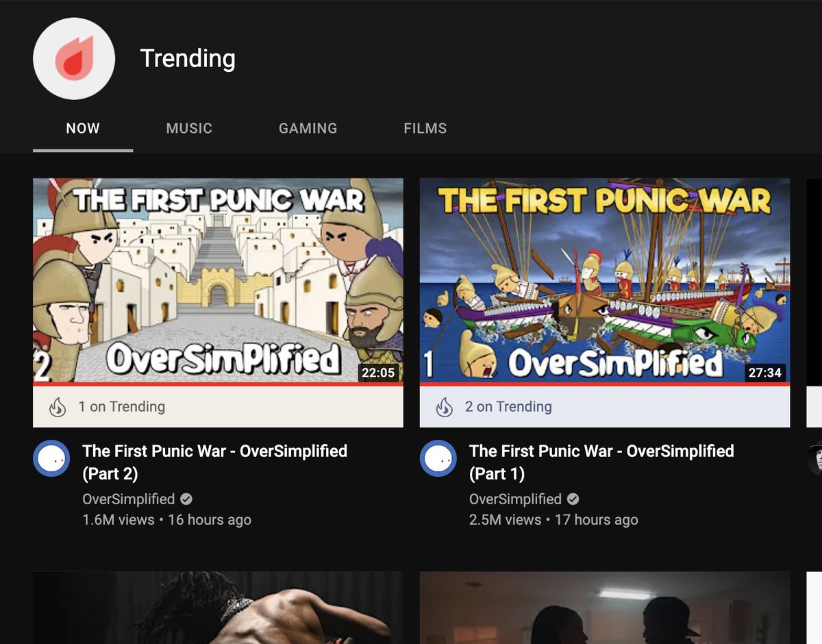Open title 'The First Punic War - OverSimplified (Part 1)'
This screenshot has height=644, width=822.
[601, 462]
